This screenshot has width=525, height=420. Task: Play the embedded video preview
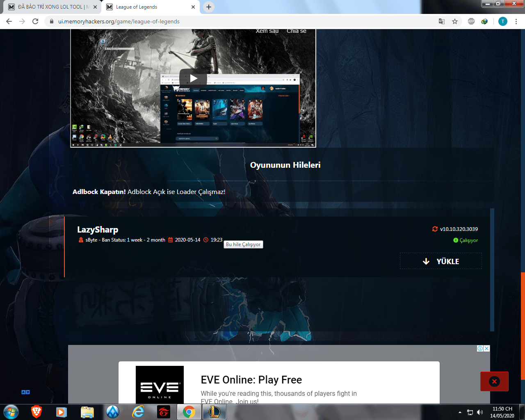pyautogui.click(x=193, y=78)
